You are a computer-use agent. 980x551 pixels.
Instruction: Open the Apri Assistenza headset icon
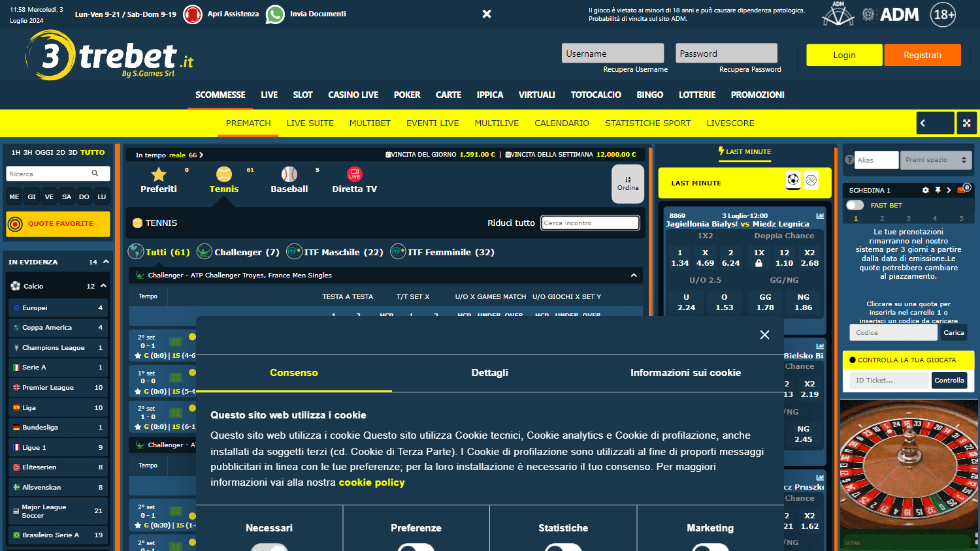pyautogui.click(x=193, y=14)
